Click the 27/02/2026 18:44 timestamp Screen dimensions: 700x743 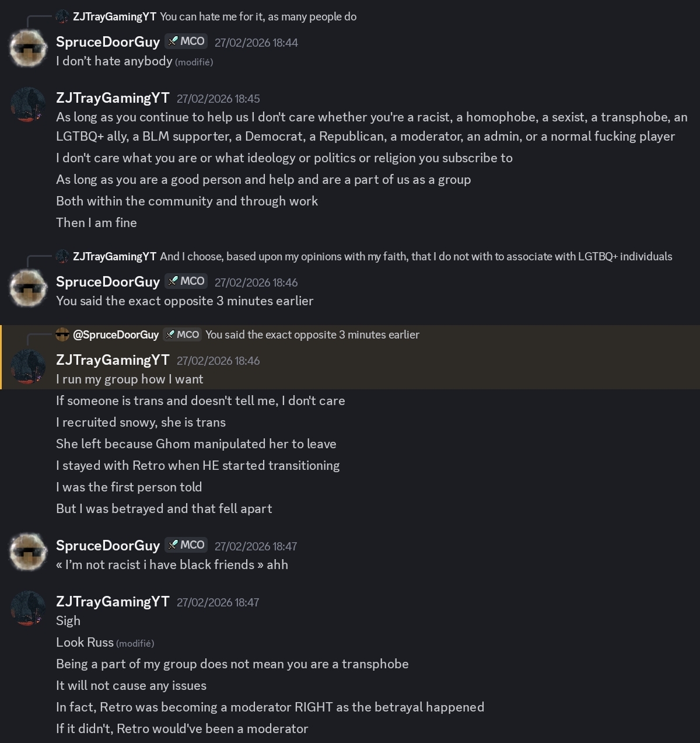point(256,43)
